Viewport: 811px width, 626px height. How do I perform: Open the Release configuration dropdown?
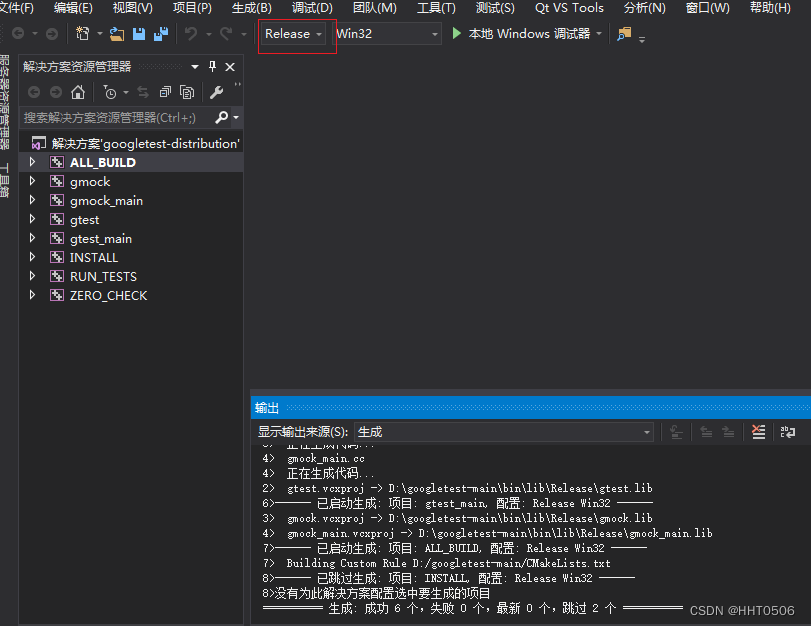(293, 34)
